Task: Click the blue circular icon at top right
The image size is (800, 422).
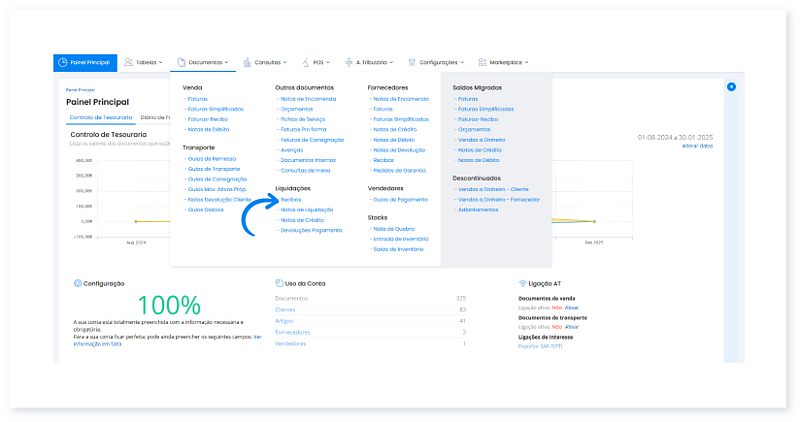Action: pos(731,87)
